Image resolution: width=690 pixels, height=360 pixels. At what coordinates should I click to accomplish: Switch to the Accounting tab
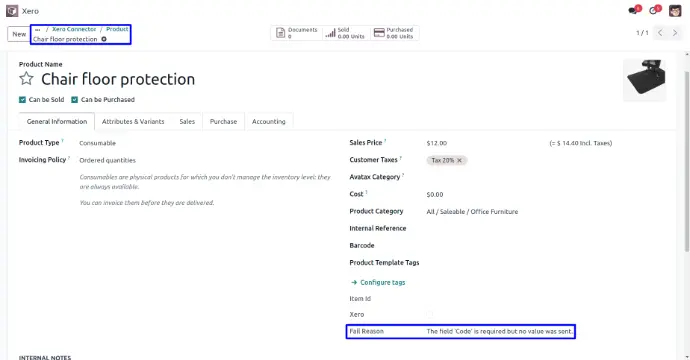[x=268, y=121]
